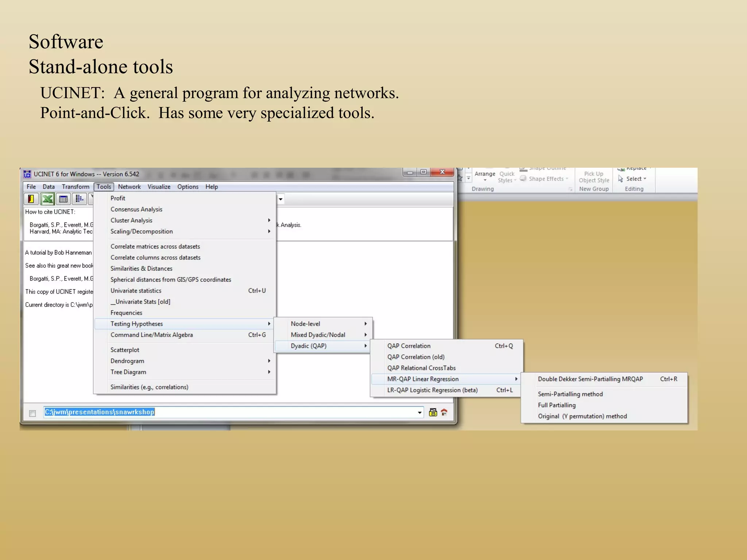Choose Correlate columns across datasets

(185, 257)
